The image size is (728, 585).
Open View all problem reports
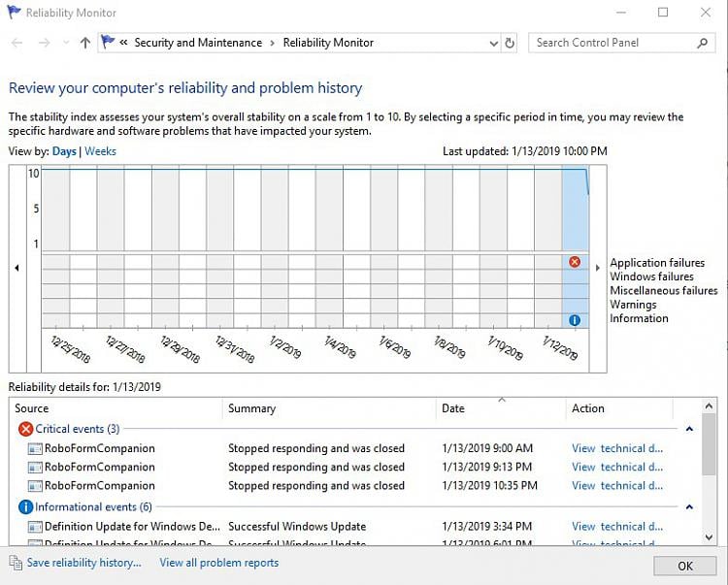[x=218, y=563]
